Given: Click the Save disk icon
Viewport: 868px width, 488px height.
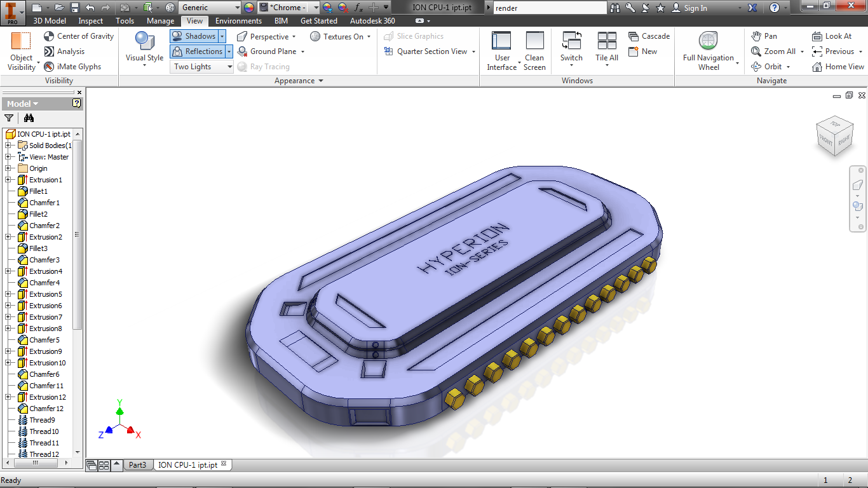Looking at the screenshot, I should 75,8.
